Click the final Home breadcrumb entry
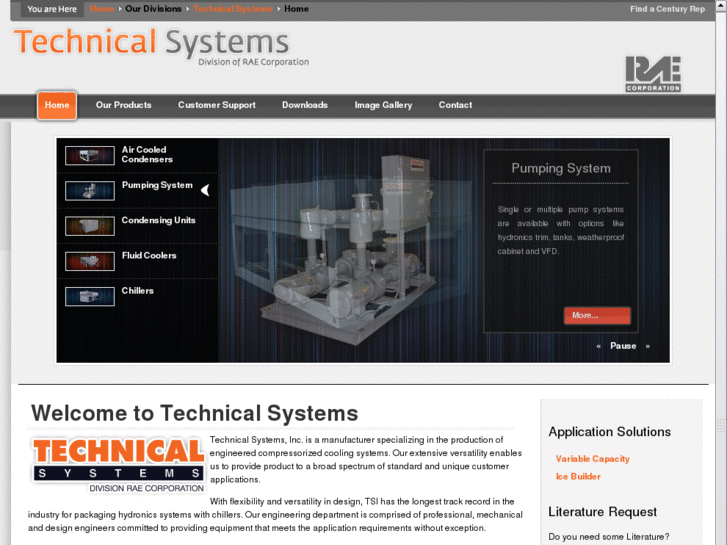 pos(297,9)
